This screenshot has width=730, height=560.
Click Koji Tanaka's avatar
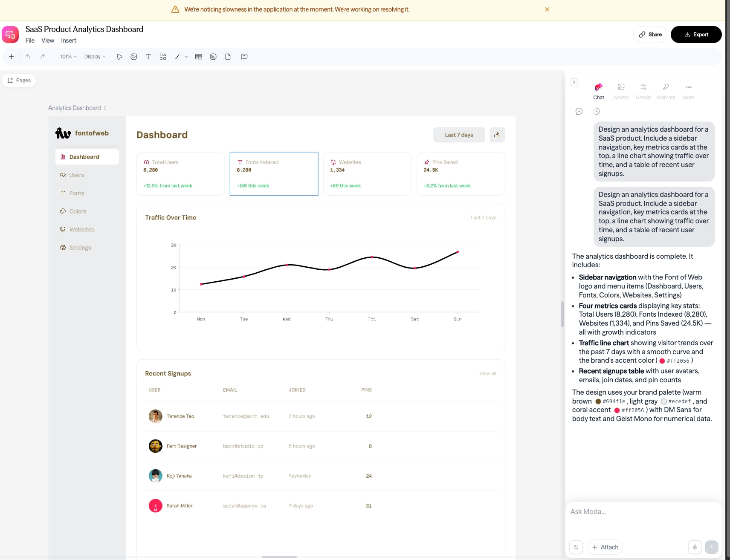[156, 476]
